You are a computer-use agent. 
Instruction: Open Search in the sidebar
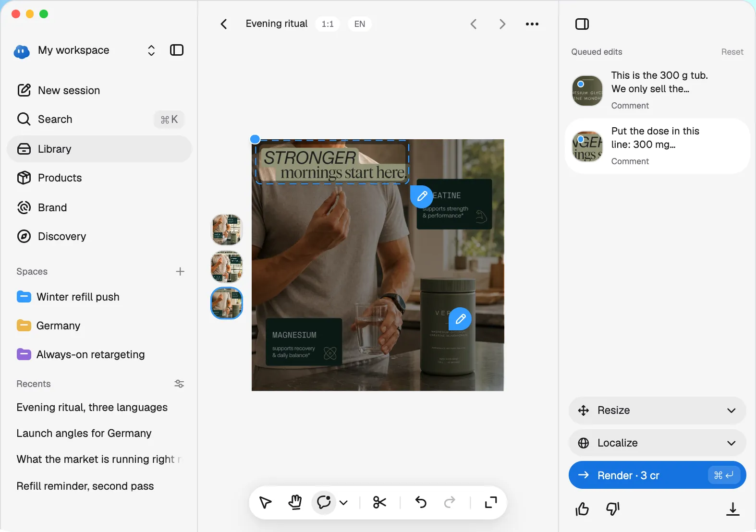pos(99,119)
